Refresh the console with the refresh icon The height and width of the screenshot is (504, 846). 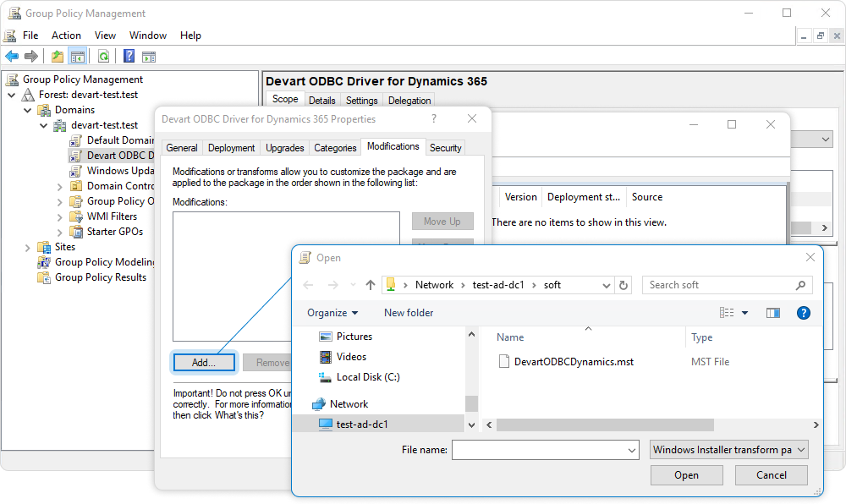[x=102, y=56]
